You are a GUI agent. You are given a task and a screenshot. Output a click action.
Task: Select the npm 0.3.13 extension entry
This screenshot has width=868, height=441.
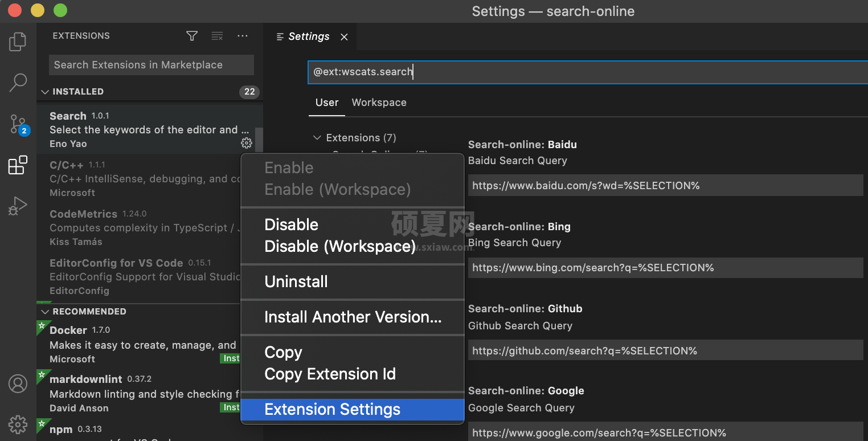click(138, 430)
